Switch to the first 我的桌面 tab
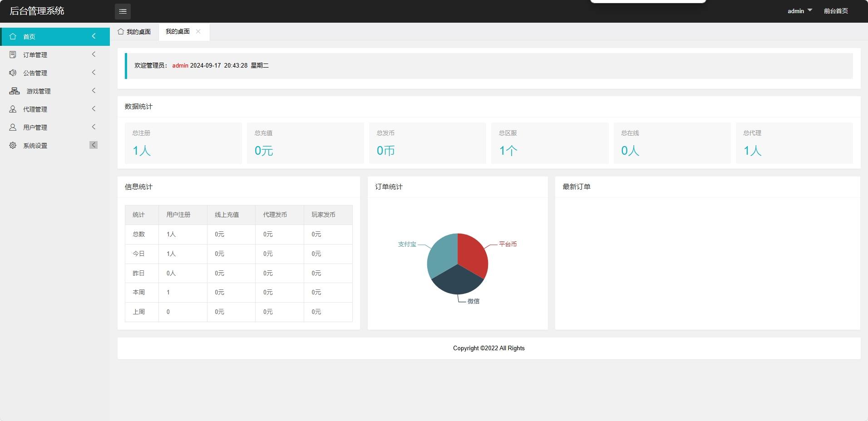 134,32
